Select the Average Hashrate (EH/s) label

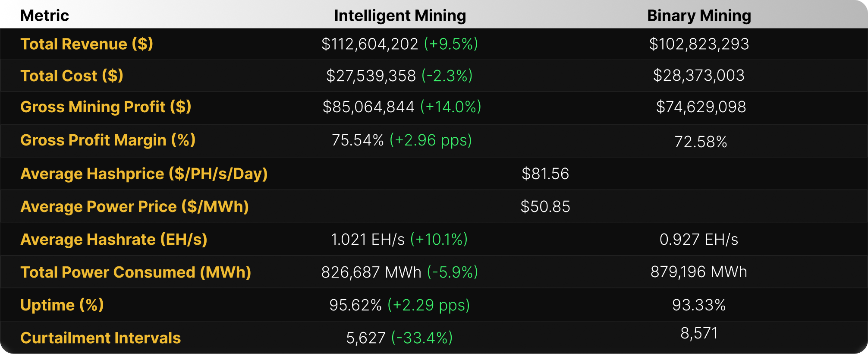pos(114,239)
